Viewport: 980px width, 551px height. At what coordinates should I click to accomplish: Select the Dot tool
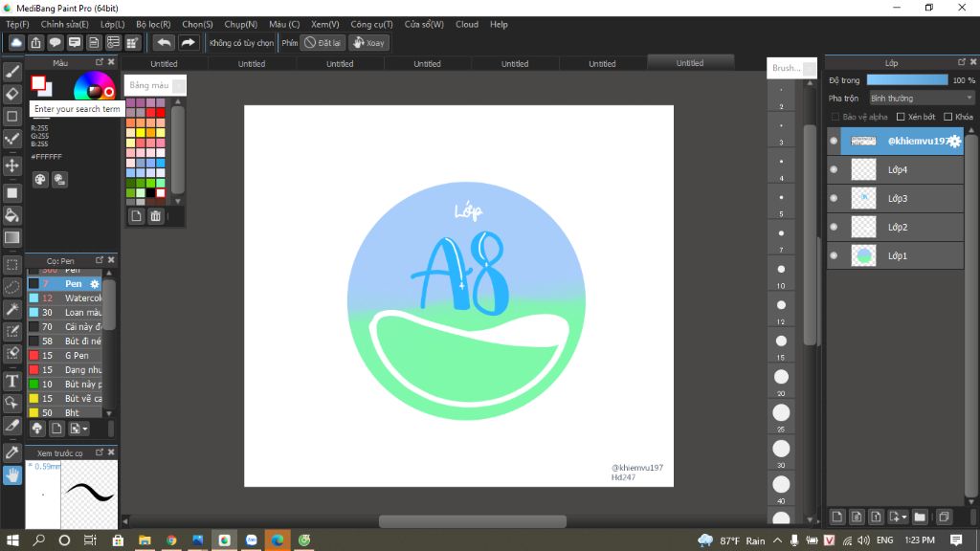pos(11,138)
